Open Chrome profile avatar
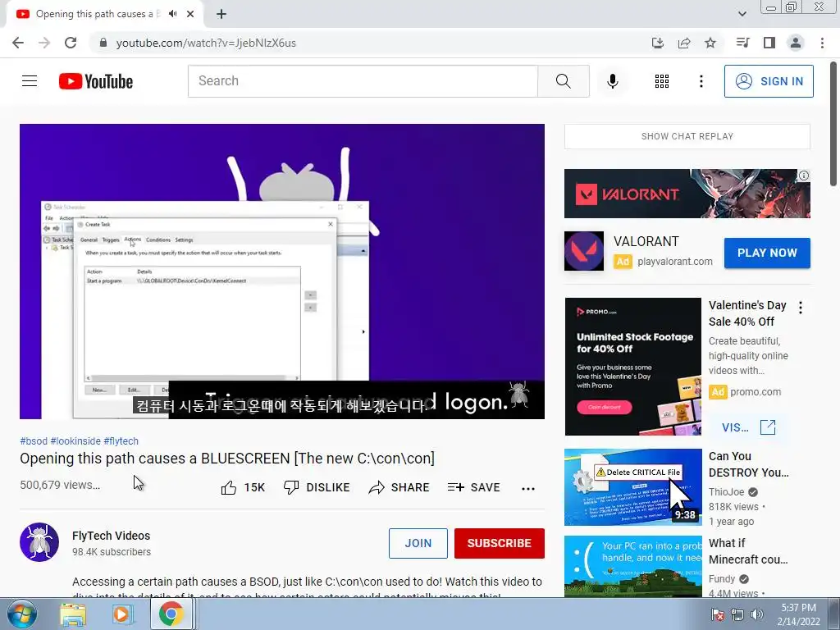840x630 pixels. pyautogui.click(x=796, y=43)
